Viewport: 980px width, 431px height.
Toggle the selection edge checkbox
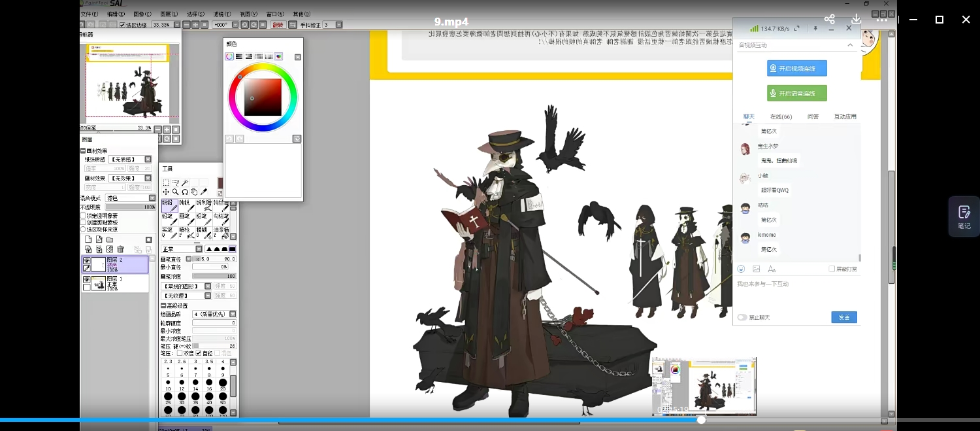point(122,25)
